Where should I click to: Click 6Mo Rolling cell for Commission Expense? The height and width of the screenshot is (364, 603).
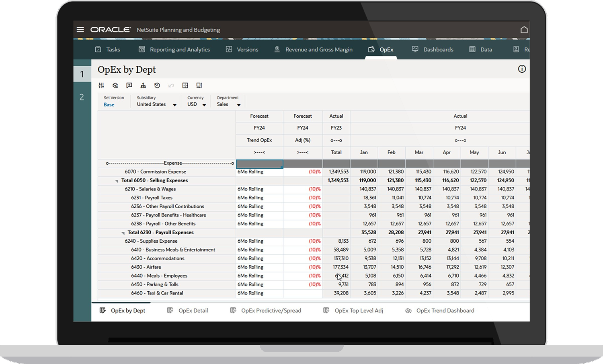[259, 172]
